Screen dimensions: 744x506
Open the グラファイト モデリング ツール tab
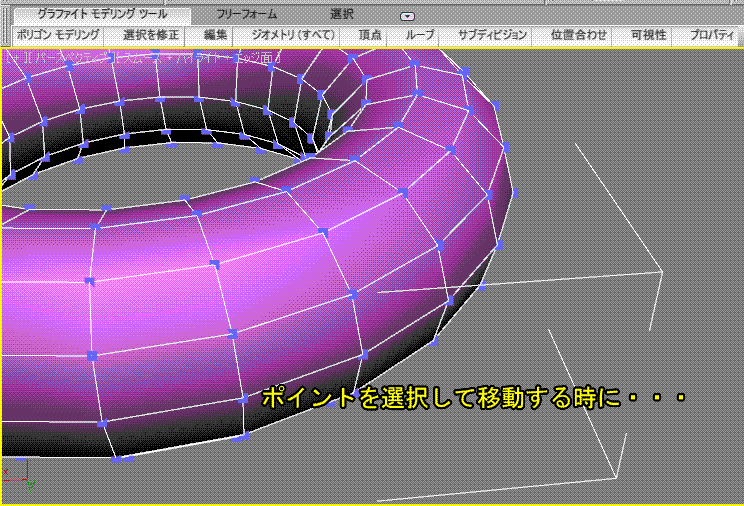coord(102,14)
